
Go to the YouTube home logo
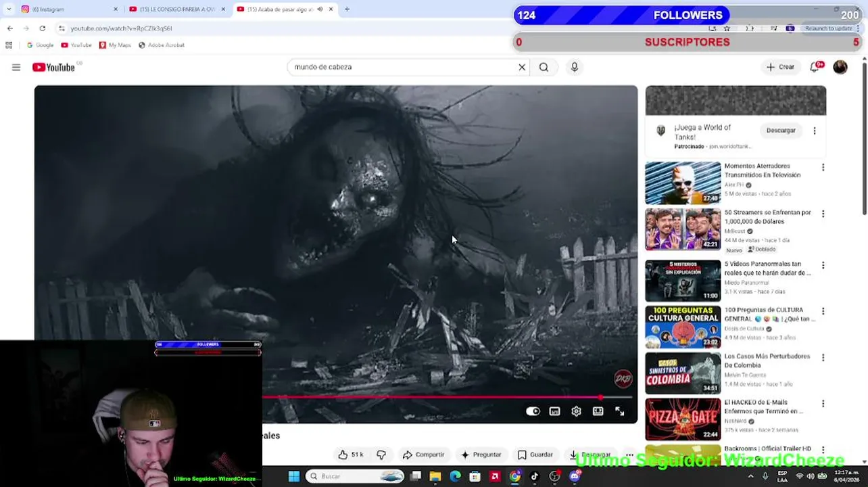53,67
